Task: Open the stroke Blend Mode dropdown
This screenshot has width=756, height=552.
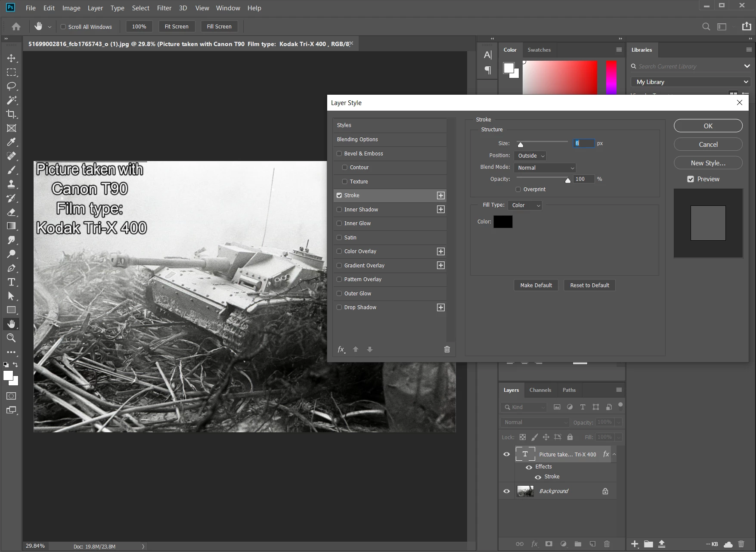Action: pos(545,168)
